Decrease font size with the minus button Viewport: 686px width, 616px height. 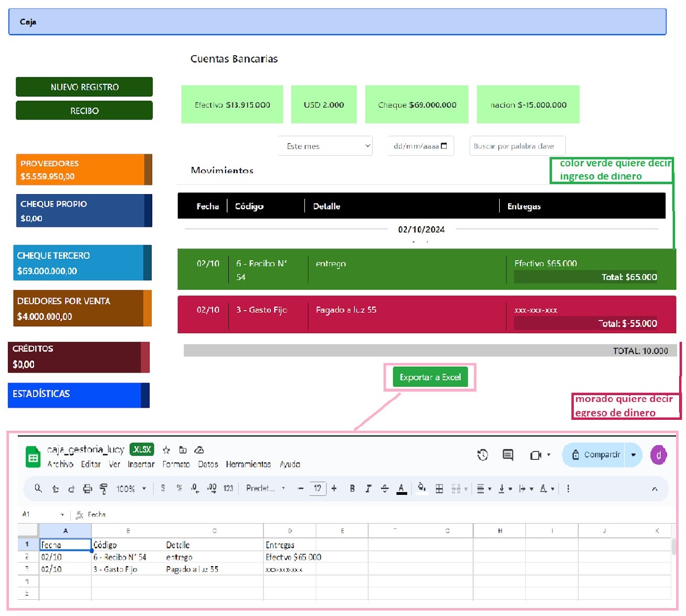(301, 488)
